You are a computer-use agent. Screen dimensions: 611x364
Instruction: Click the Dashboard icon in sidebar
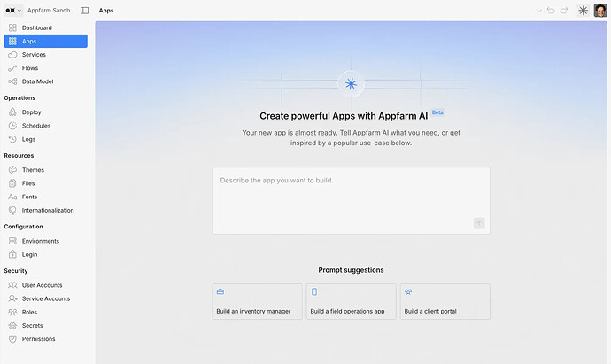point(12,27)
